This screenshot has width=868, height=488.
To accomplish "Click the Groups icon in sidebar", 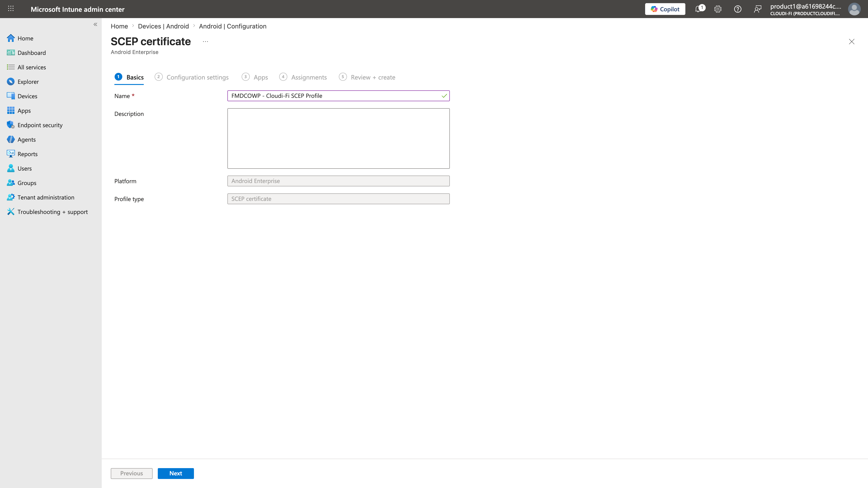I will 11,183.
